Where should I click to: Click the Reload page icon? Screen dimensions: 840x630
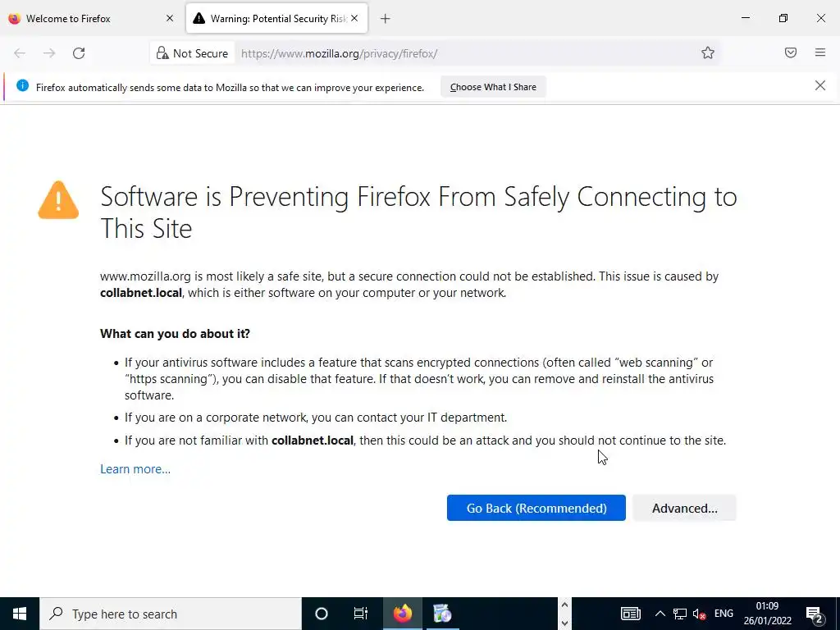click(79, 53)
